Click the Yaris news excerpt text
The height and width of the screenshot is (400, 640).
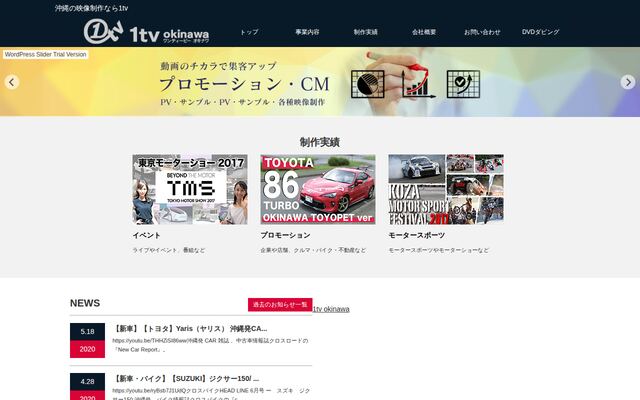click(x=210, y=345)
